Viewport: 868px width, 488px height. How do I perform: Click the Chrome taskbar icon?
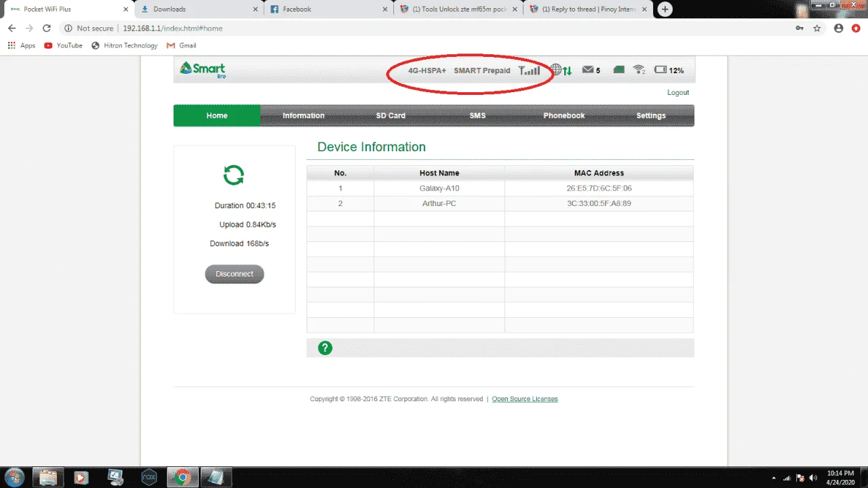click(182, 477)
